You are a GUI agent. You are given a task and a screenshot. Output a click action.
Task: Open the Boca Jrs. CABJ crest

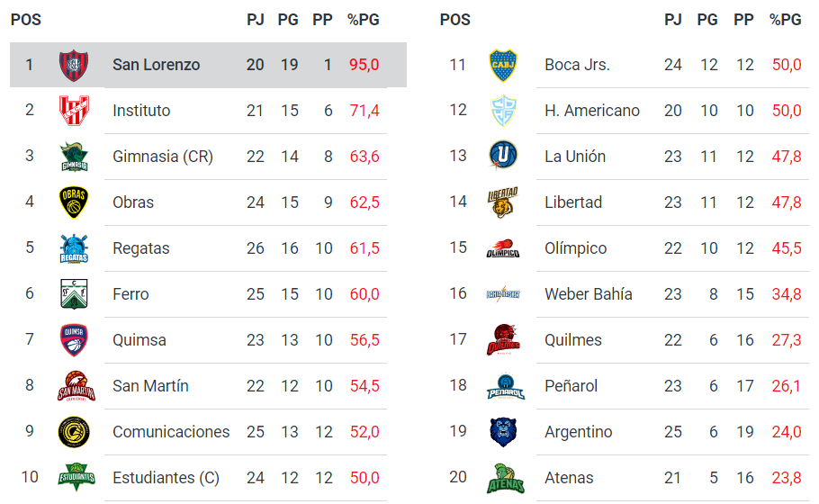503,66
